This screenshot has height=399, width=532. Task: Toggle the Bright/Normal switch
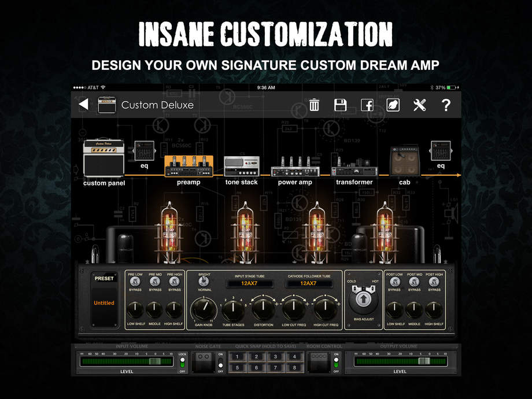(204, 282)
